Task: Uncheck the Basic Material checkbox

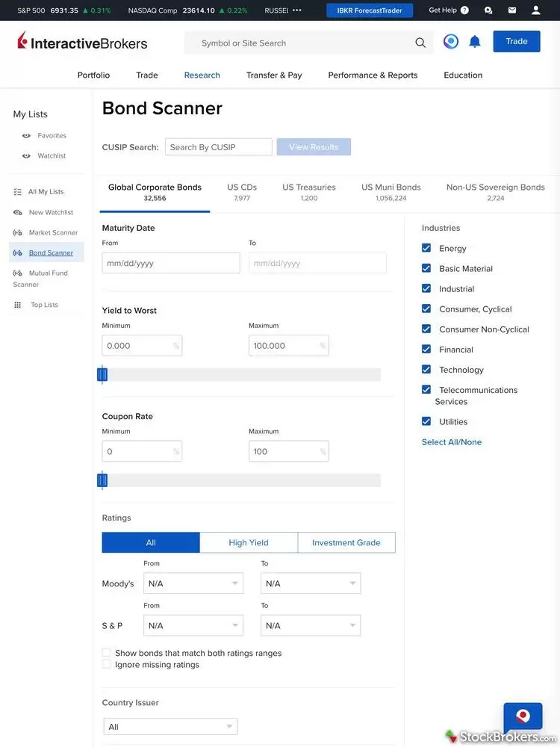Action: (426, 268)
